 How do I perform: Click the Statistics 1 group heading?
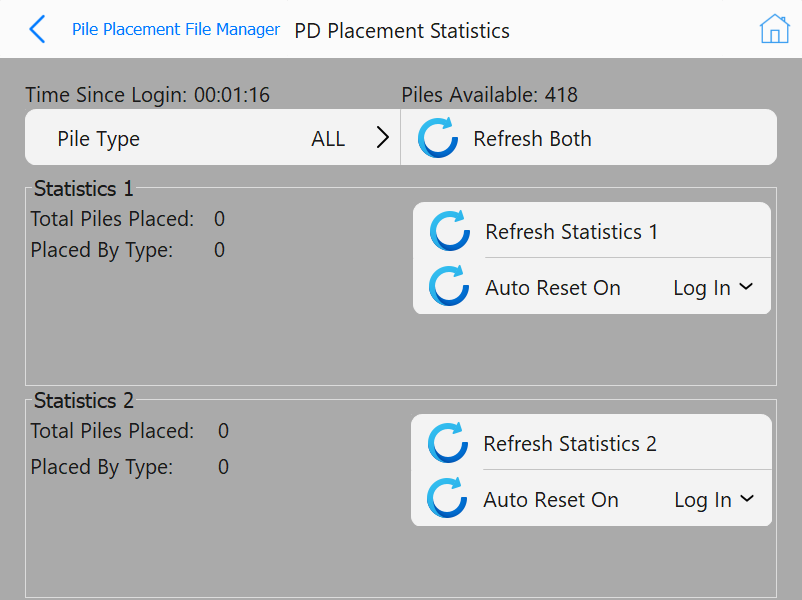(x=83, y=189)
